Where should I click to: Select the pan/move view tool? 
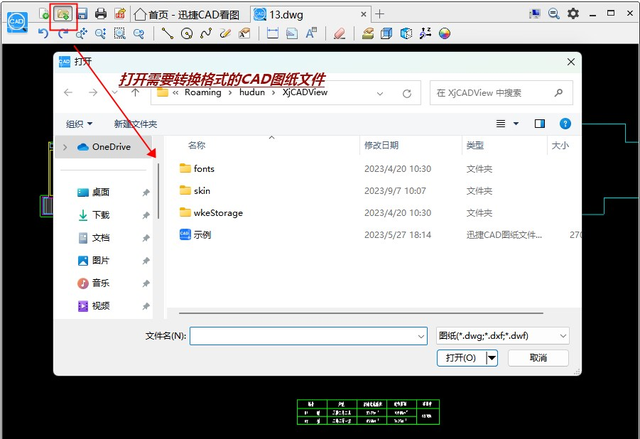pyautogui.click(x=81, y=33)
